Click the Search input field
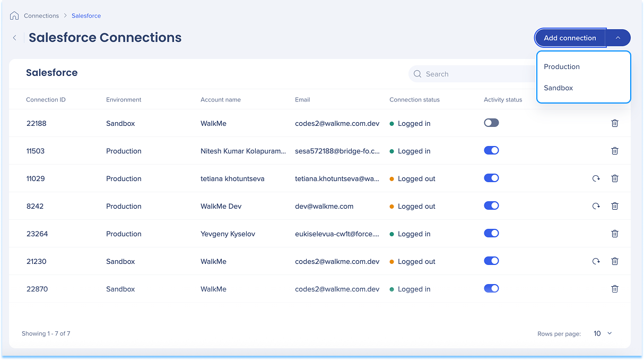 pos(472,74)
